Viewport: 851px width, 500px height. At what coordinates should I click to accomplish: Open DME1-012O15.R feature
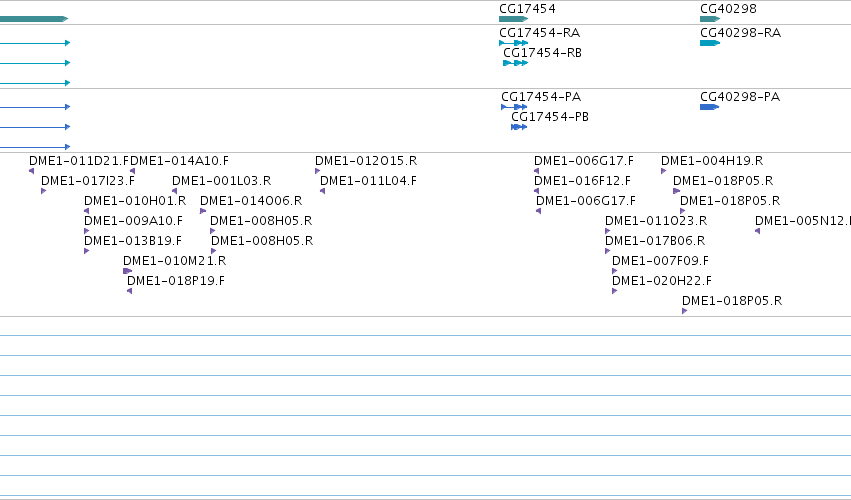tap(366, 161)
